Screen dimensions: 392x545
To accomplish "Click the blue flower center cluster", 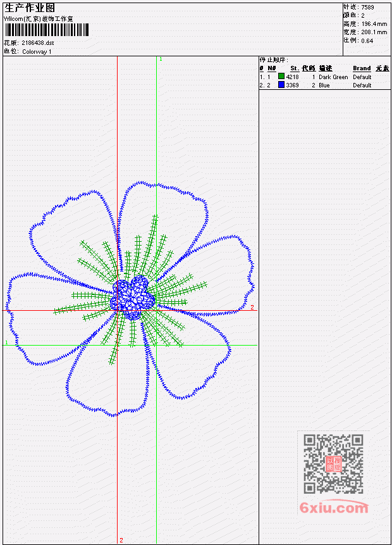I will pos(133,298).
